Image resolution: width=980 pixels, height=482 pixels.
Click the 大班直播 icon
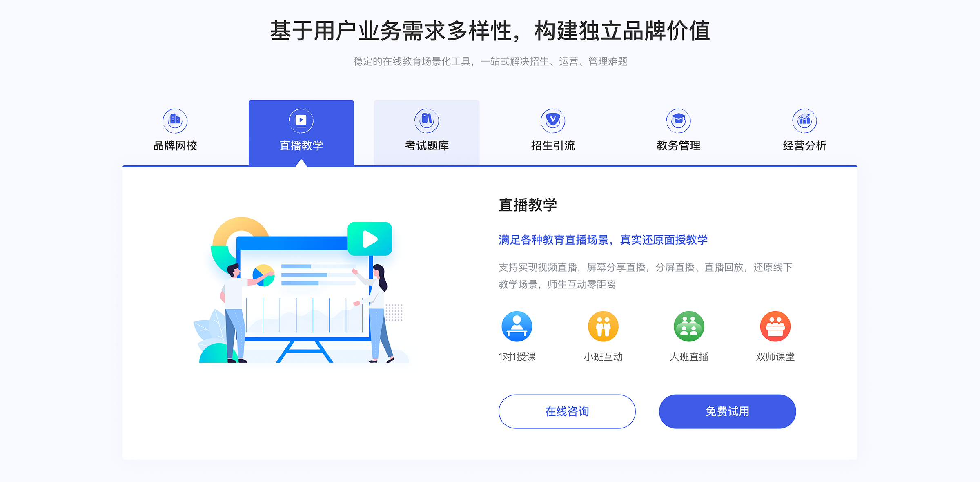(x=689, y=327)
